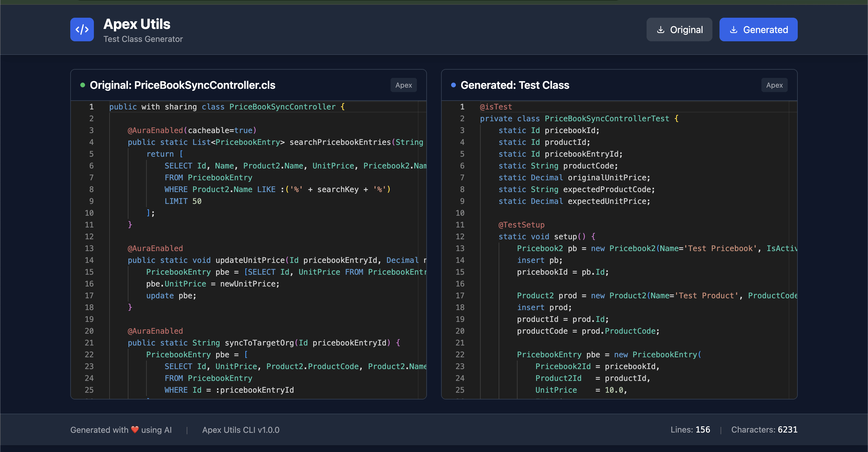Viewport: 868px width, 452px height.
Task: Click line number 13 in original code
Action: pyautogui.click(x=89, y=248)
